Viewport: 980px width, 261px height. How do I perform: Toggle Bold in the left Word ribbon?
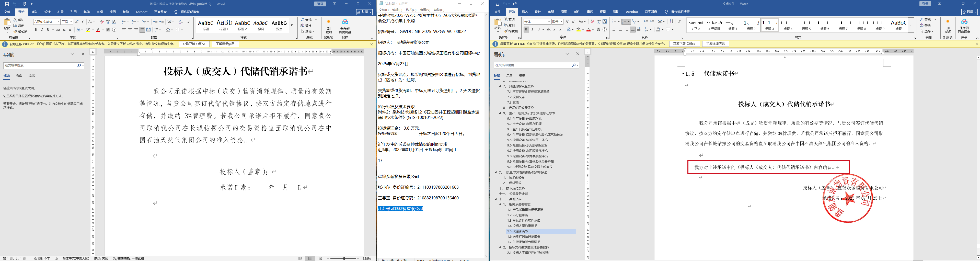(x=36, y=30)
